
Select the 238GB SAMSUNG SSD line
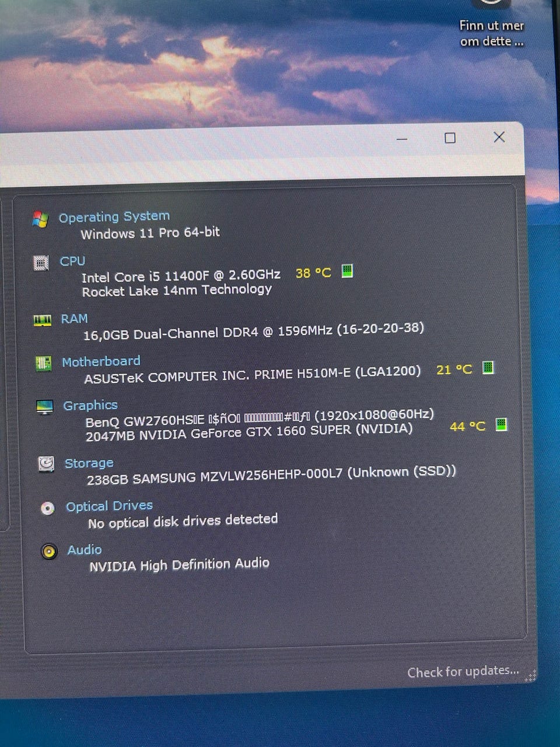click(272, 475)
